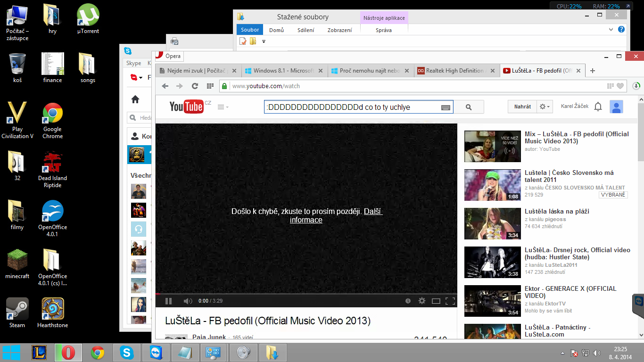Open Opera's downloads arrow icon
This screenshot has height=362, width=644.
[636, 86]
